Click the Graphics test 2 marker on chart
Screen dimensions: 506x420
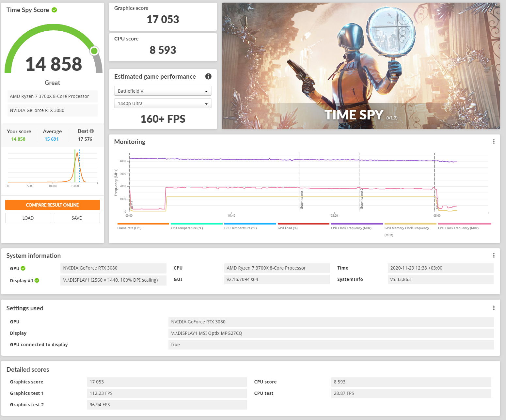[361, 199]
